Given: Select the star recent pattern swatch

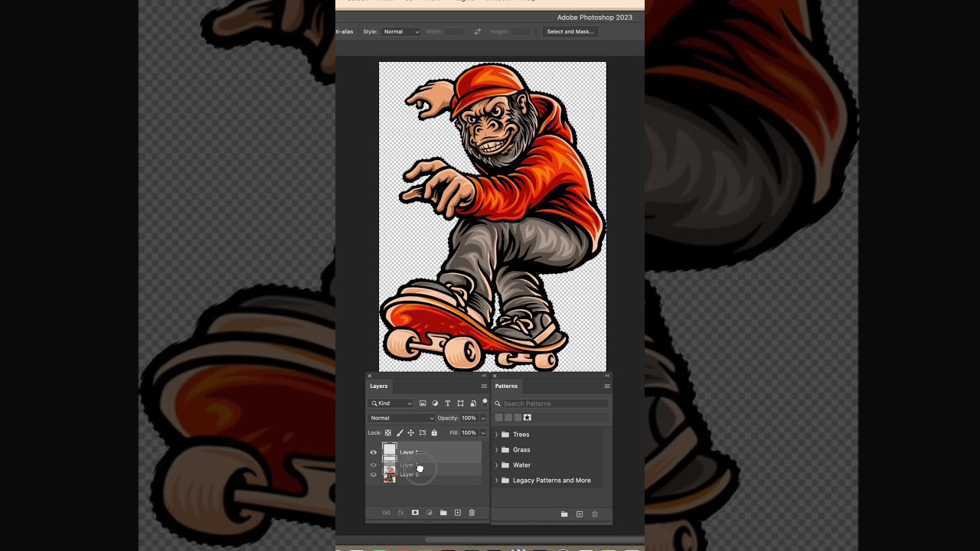Looking at the screenshot, I should [x=527, y=418].
